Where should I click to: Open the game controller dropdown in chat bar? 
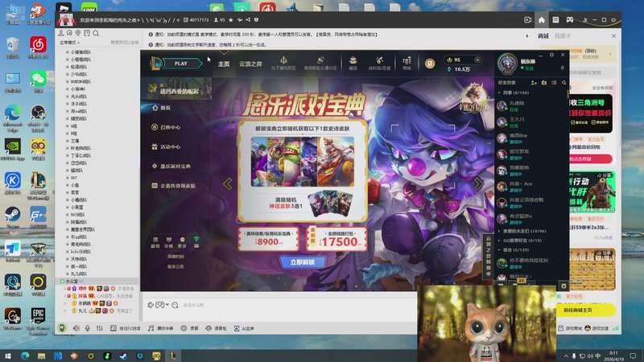click(163, 305)
